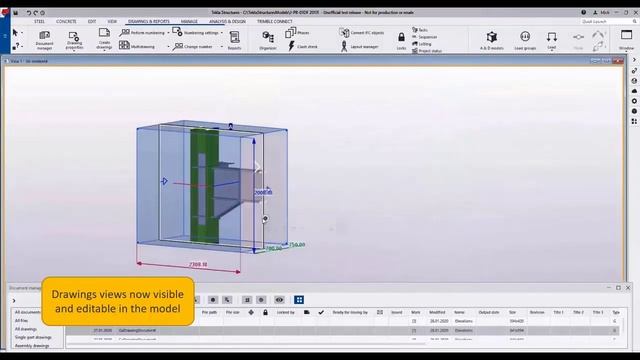Click the Save icon in title bar

click(16, 13)
